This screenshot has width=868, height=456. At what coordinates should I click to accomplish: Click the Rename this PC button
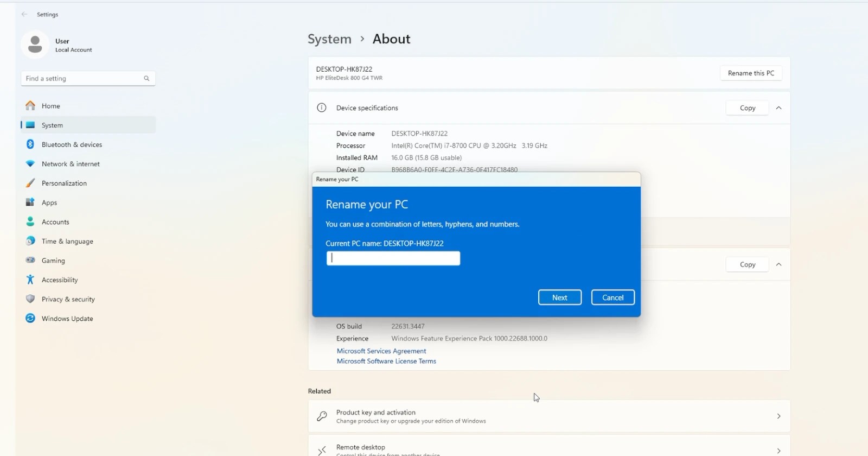pyautogui.click(x=751, y=73)
